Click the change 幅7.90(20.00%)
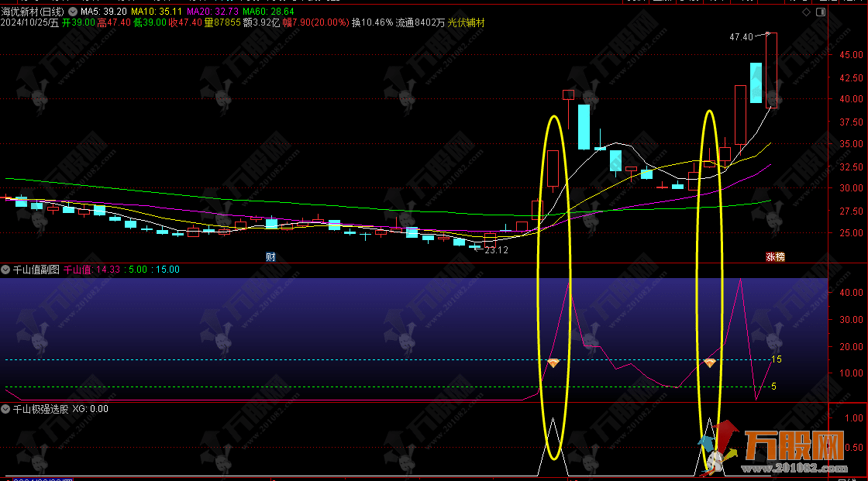Image resolution: width=868 pixels, height=481 pixels. tap(315, 22)
